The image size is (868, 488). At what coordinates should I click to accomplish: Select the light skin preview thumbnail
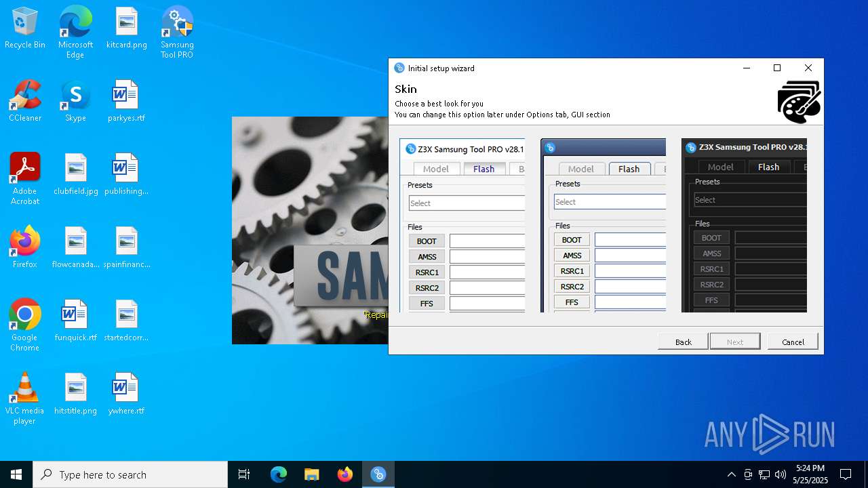click(462, 226)
